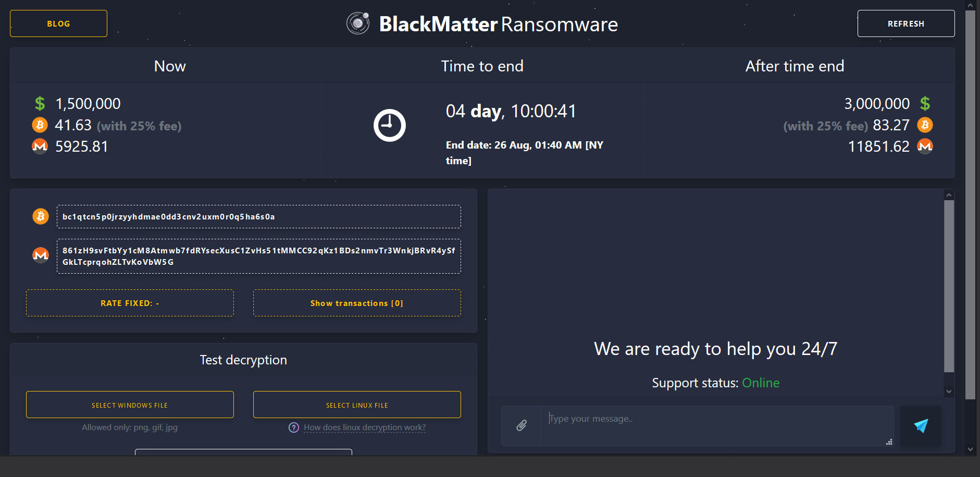The image size is (980, 477).
Task: Click the 3,000,000 price value
Action: [x=877, y=104]
